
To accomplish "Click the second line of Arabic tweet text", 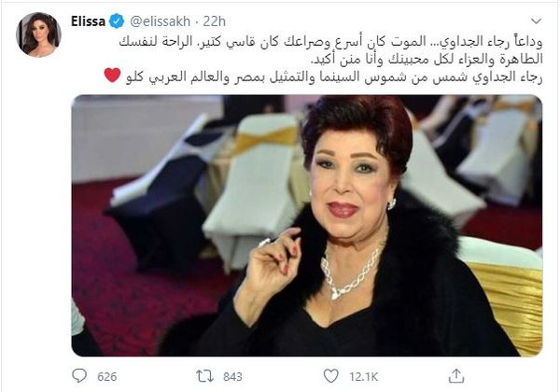I will click(427, 59).
